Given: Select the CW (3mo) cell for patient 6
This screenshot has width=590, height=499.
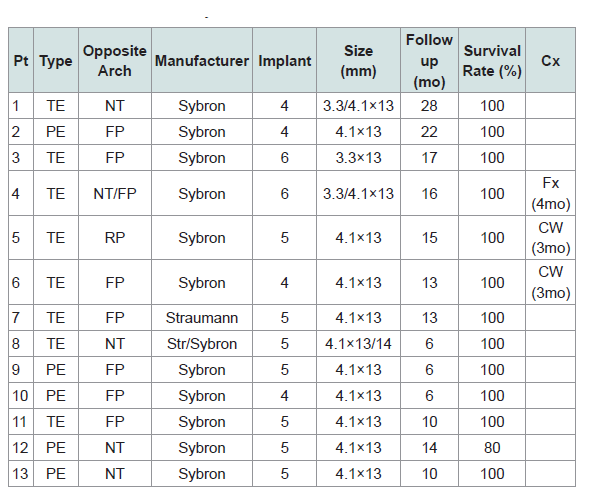Looking at the screenshot, I should click(x=550, y=282).
